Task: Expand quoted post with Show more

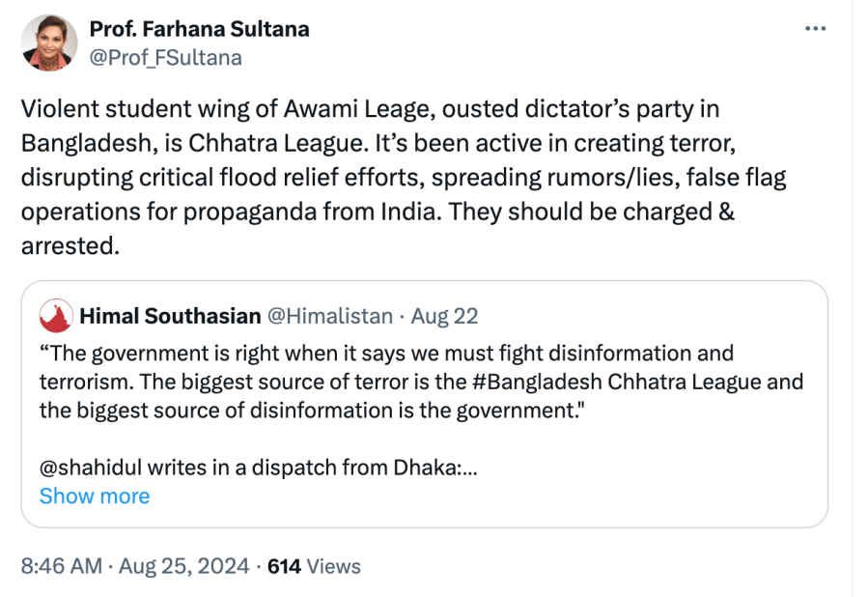Action: 95,496
